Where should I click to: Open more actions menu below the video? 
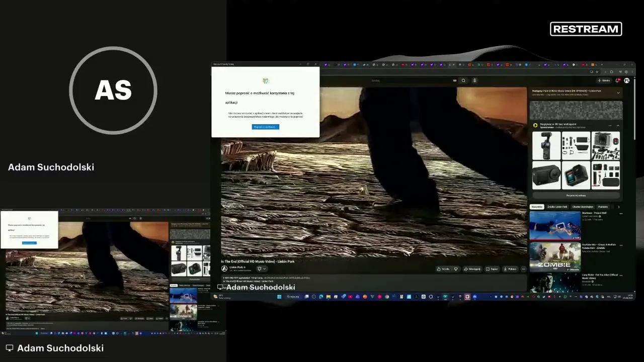524,269
